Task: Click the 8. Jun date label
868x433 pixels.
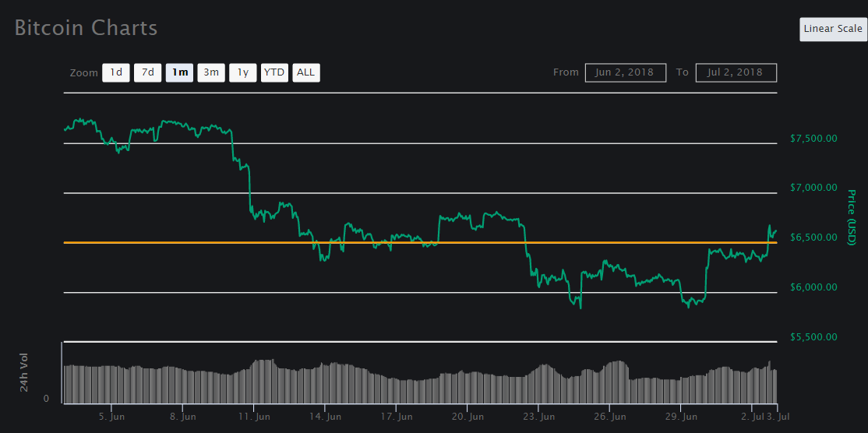Action: (x=182, y=416)
